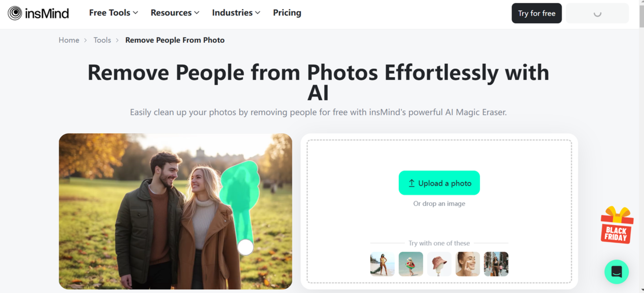Navigate to Home breadcrumb link

coord(69,40)
